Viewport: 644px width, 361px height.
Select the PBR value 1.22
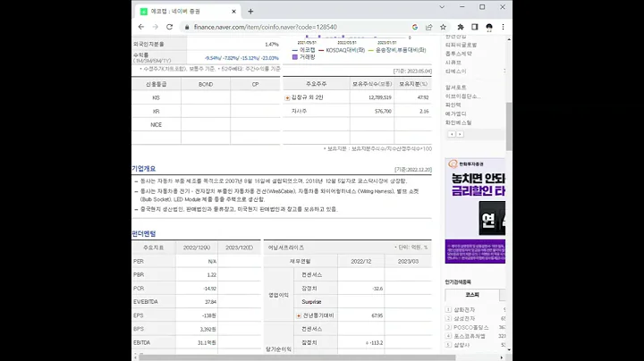211,275
